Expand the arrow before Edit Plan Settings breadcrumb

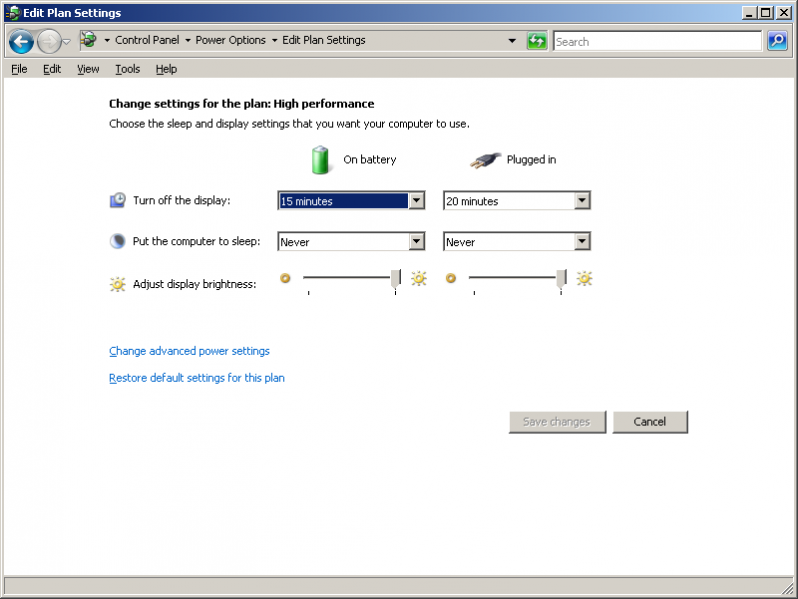tap(274, 40)
